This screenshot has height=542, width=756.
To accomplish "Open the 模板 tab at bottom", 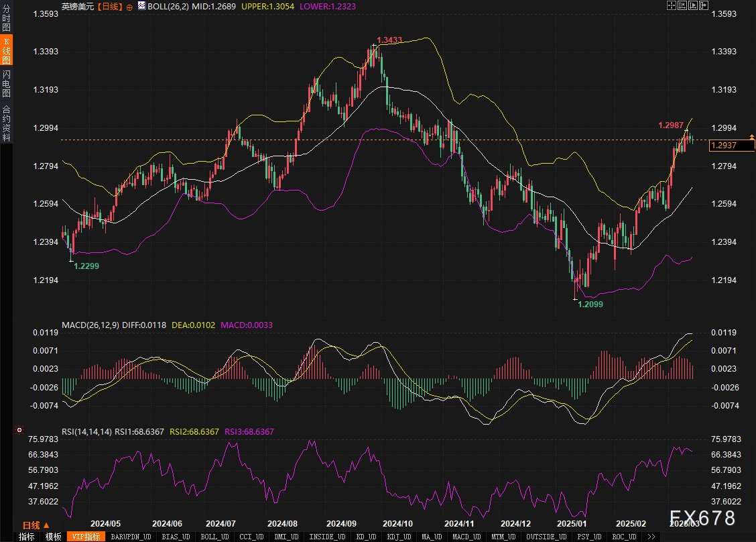I will 54,537.
